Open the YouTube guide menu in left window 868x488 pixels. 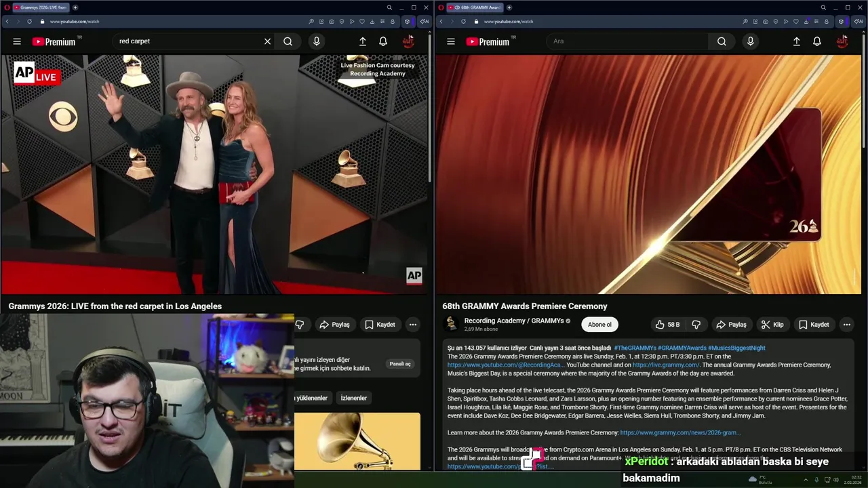[x=17, y=41]
